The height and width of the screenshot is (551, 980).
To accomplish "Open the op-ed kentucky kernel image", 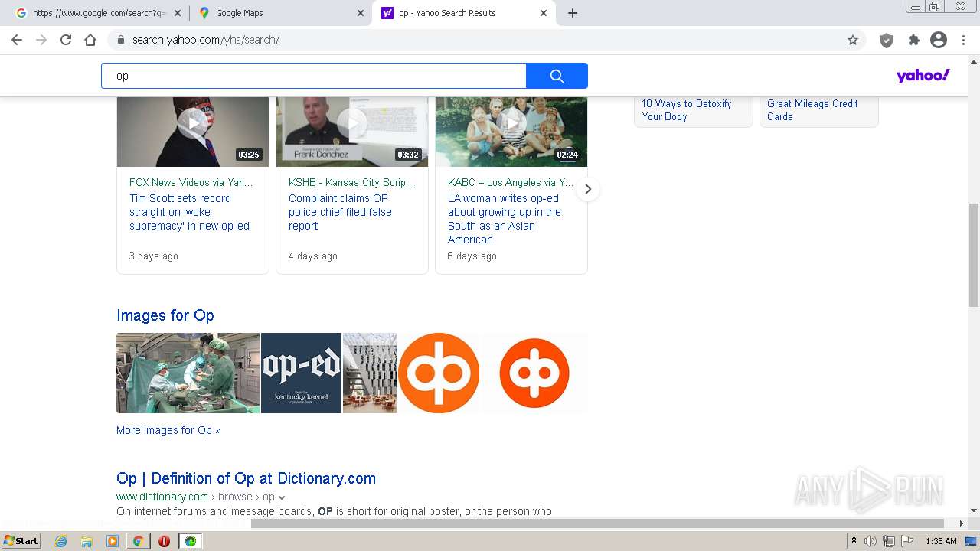I will [x=301, y=373].
